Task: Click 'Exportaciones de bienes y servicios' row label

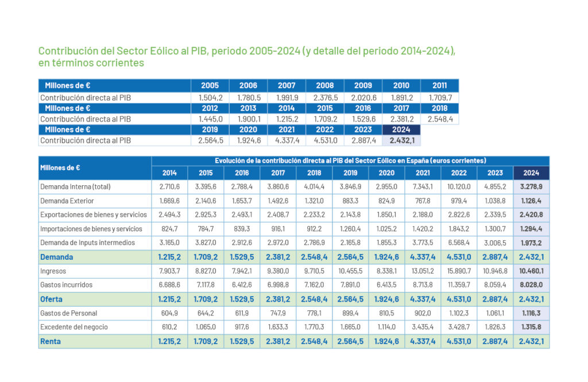Action: click(94, 215)
